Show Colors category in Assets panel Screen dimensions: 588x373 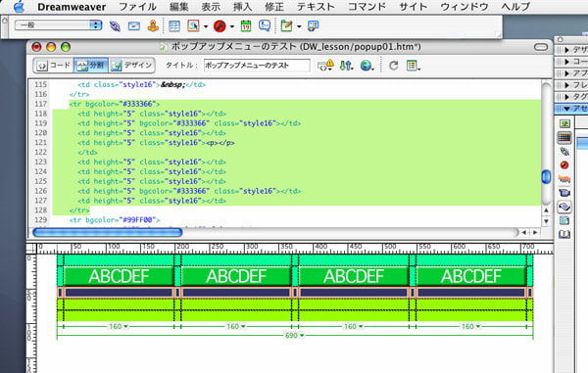(564, 137)
